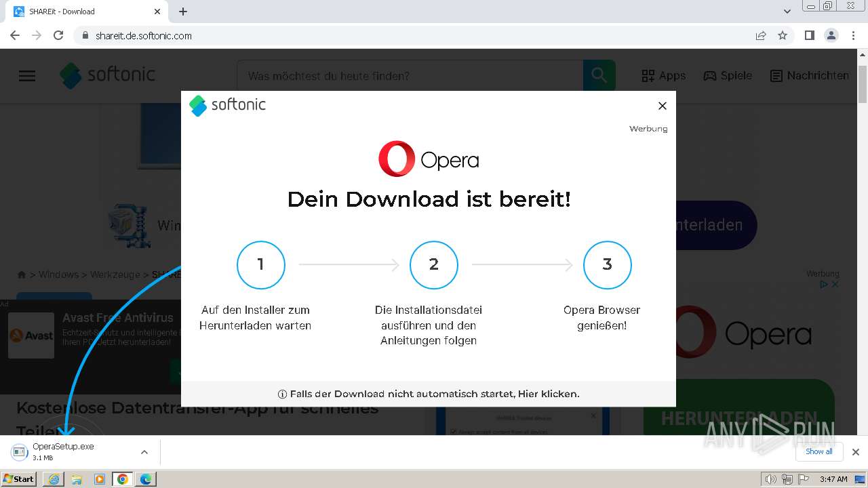Close the Opera download popup

[663, 106]
